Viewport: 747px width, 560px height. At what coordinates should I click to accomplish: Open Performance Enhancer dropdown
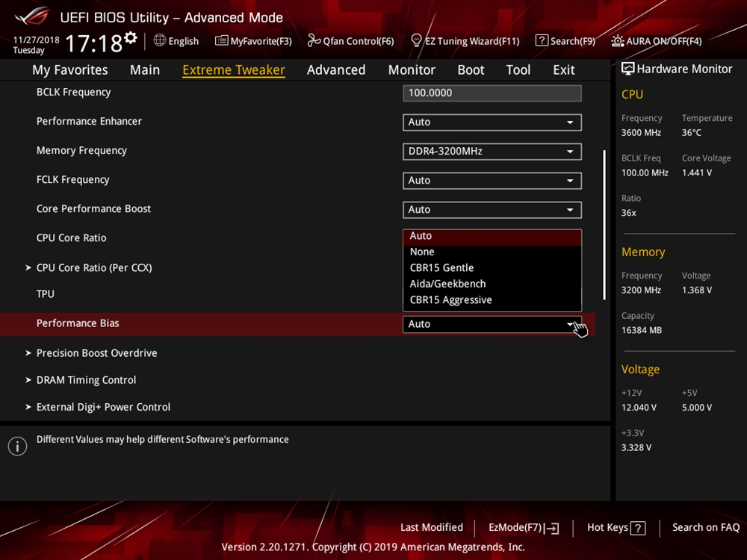[492, 122]
